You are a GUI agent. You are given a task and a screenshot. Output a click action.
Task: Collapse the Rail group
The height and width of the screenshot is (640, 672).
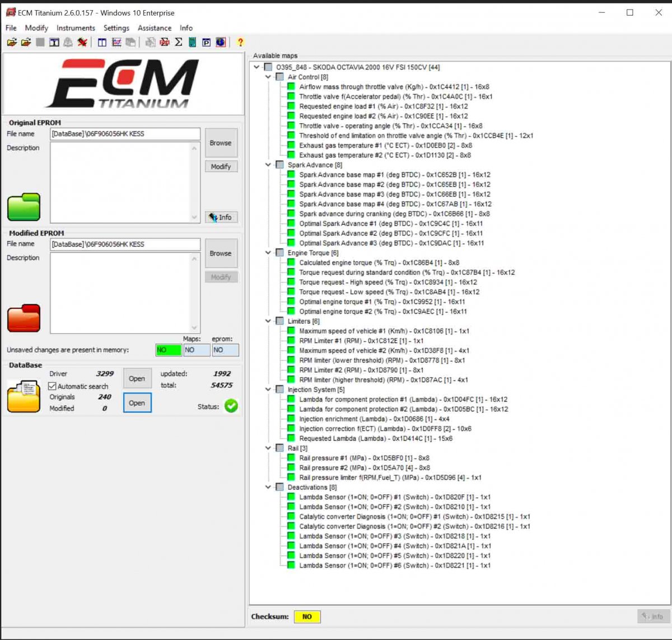click(268, 448)
